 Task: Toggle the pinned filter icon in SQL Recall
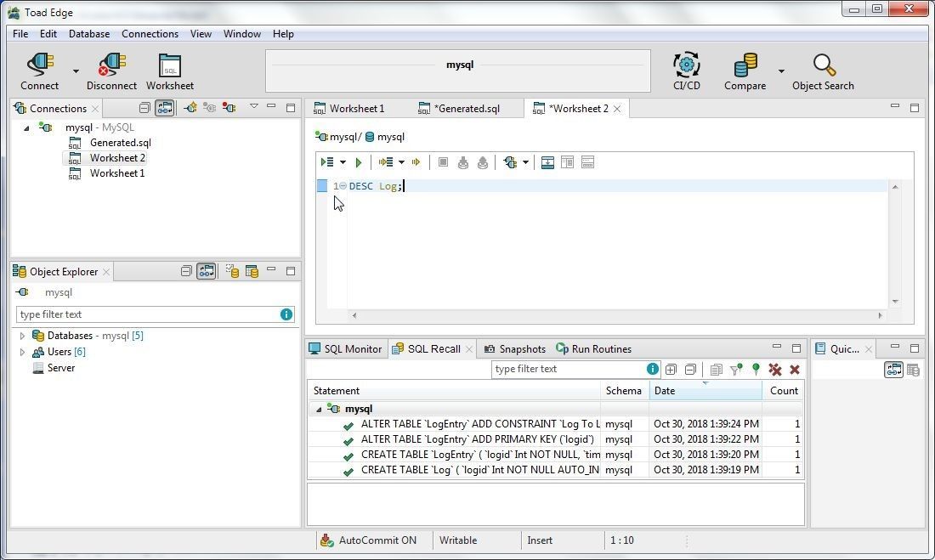[737, 370]
